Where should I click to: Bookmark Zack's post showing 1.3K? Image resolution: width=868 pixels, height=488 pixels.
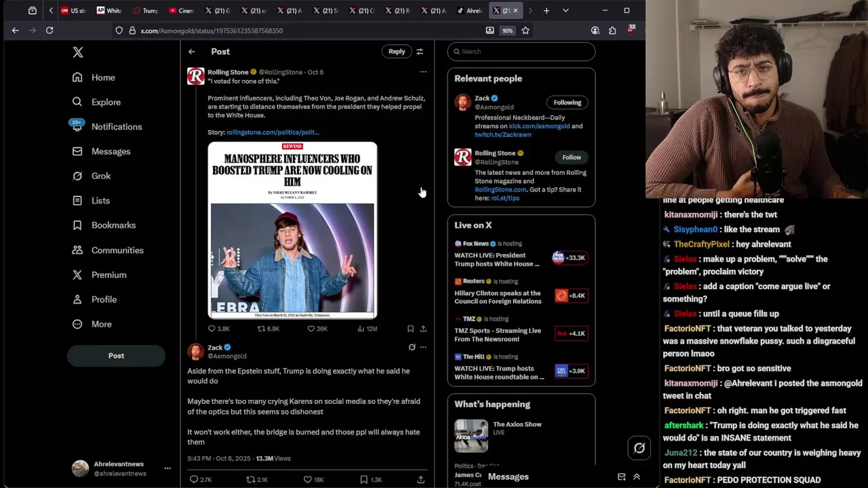pos(363,479)
